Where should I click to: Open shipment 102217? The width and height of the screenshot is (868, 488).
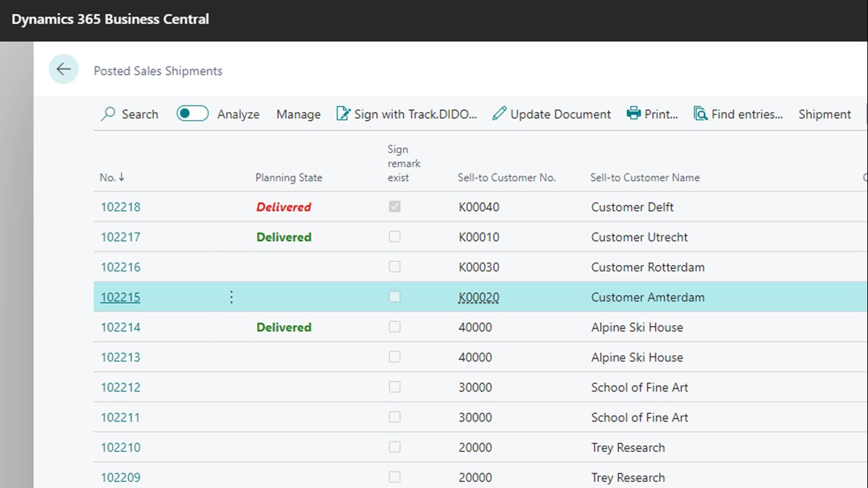click(x=121, y=237)
